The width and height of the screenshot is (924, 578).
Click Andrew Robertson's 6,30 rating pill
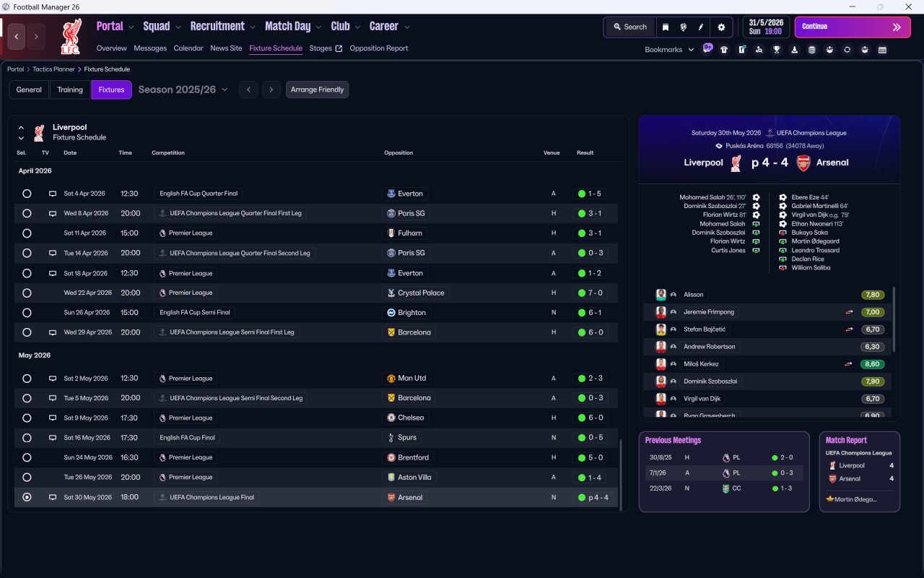click(x=872, y=347)
